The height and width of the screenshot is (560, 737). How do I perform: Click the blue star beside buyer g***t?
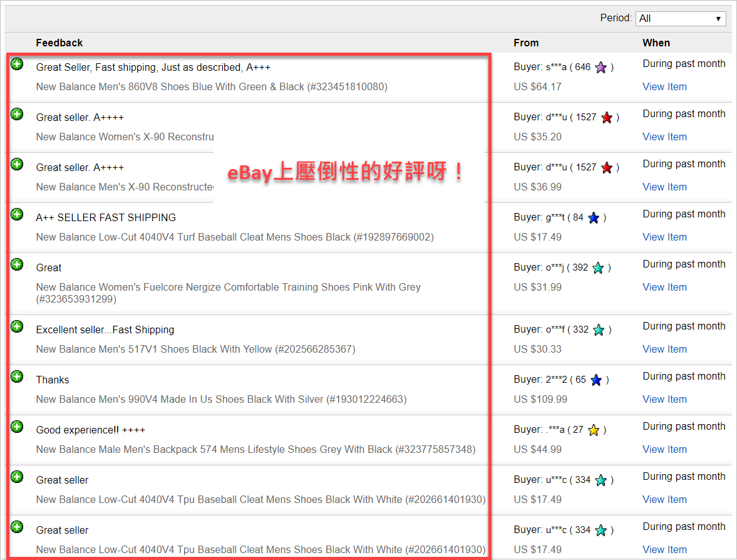point(594,218)
